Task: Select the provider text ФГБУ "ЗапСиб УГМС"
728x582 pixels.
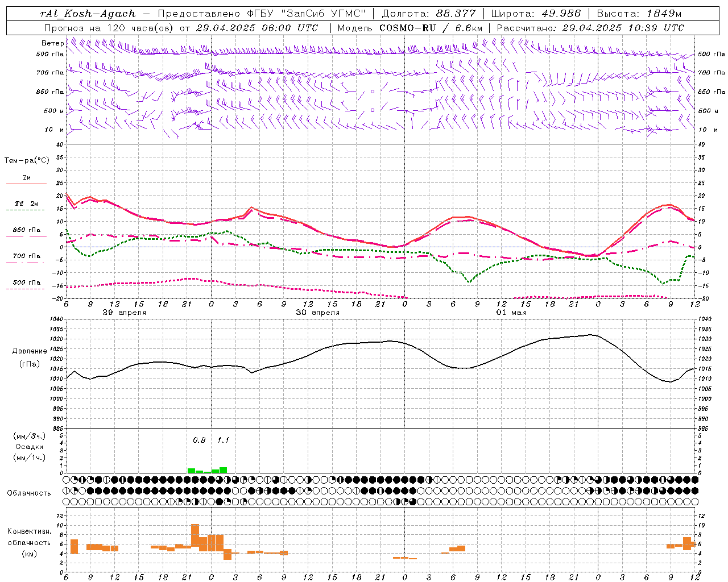Action: [306, 14]
